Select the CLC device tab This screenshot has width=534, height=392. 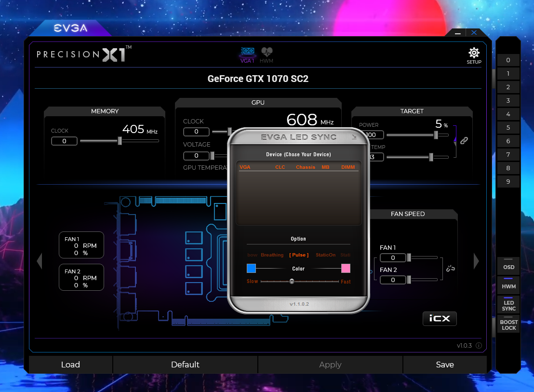coord(280,167)
